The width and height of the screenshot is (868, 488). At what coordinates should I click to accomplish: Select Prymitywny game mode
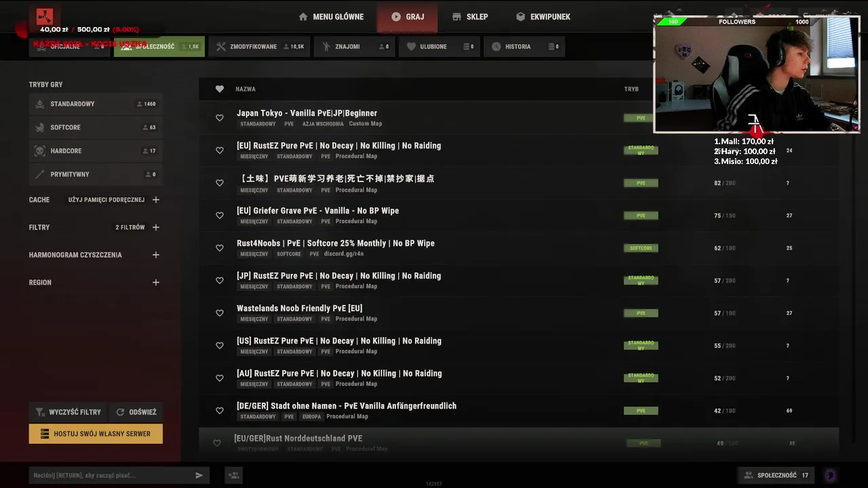tap(96, 174)
